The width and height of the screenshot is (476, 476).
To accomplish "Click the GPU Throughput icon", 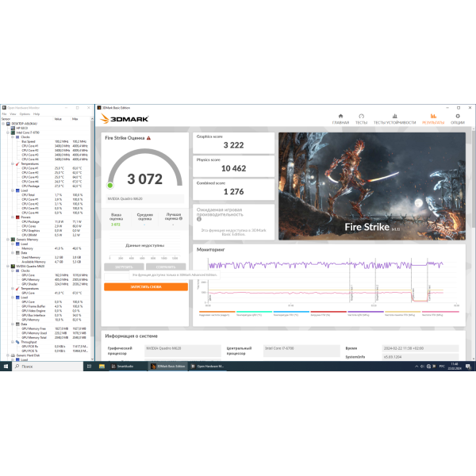I will (x=17, y=342).
